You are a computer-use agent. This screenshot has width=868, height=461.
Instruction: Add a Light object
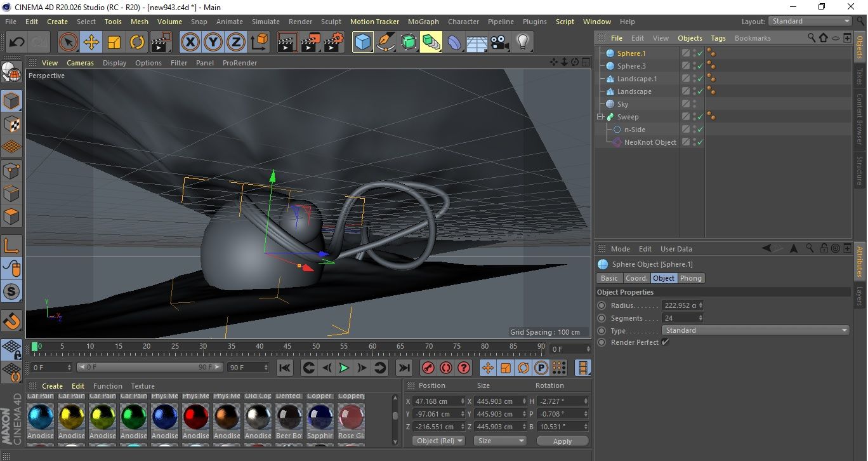tap(523, 43)
